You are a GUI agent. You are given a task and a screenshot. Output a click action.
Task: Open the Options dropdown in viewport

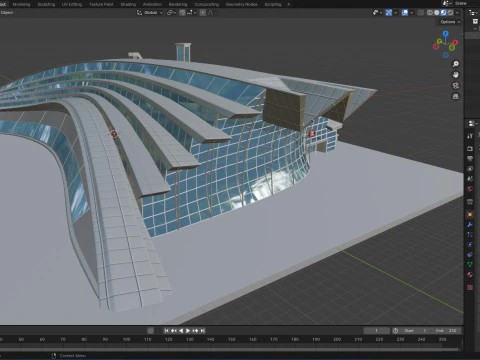pos(450,22)
